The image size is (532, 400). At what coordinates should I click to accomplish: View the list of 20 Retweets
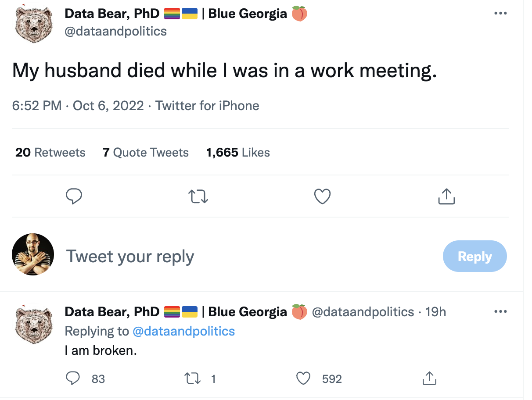click(50, 153)
